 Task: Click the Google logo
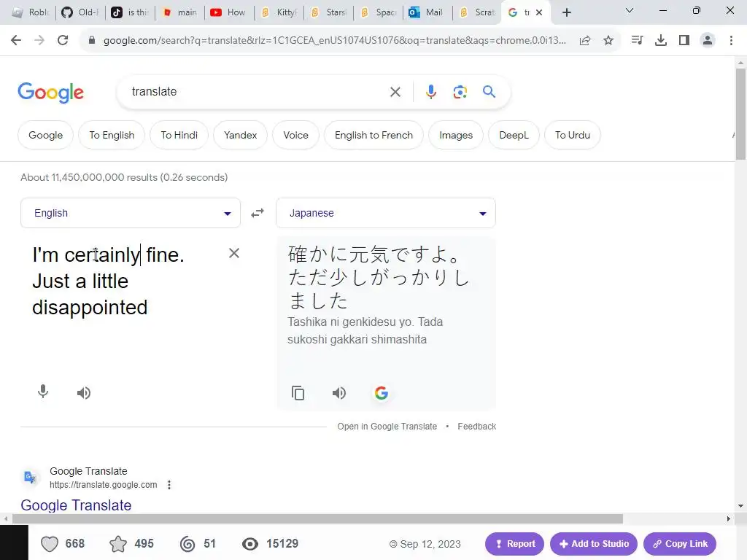point(50,93)
